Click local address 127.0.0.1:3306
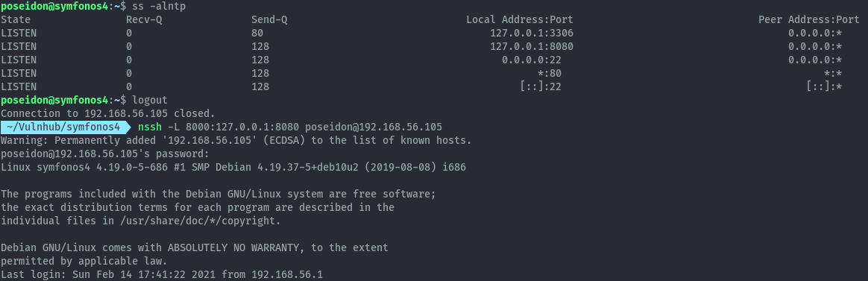Viewport: 868px width, 281px height. pyautogui.click(x=532, y=34)
